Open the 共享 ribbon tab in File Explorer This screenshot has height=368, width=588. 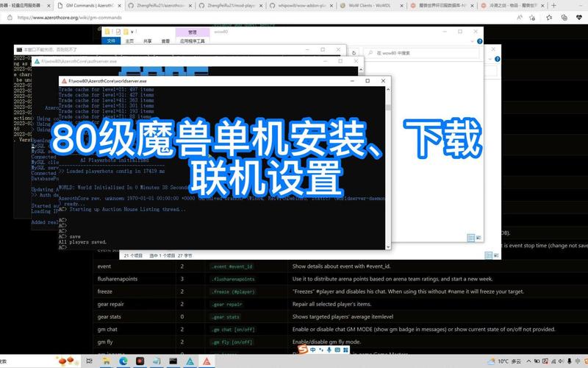pos(148,41)
